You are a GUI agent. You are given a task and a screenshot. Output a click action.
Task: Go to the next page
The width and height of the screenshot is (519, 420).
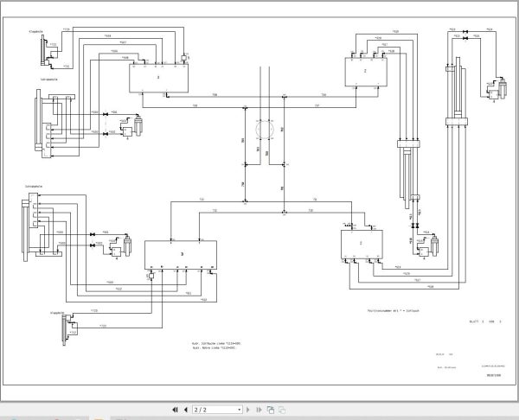248,410
